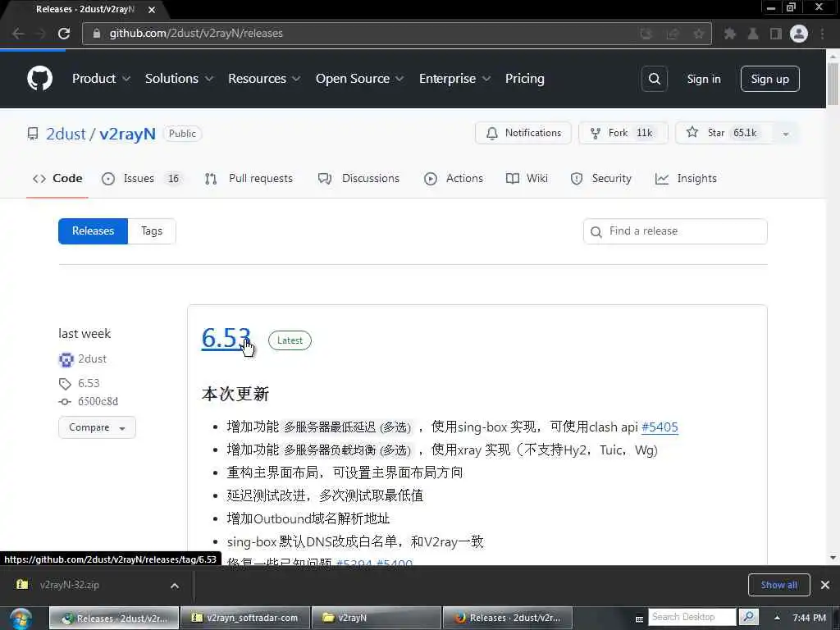Image resolution: width=840 pixels, height=630 pixels.
Task: Expand the Solutions menu
Action: 179,79
